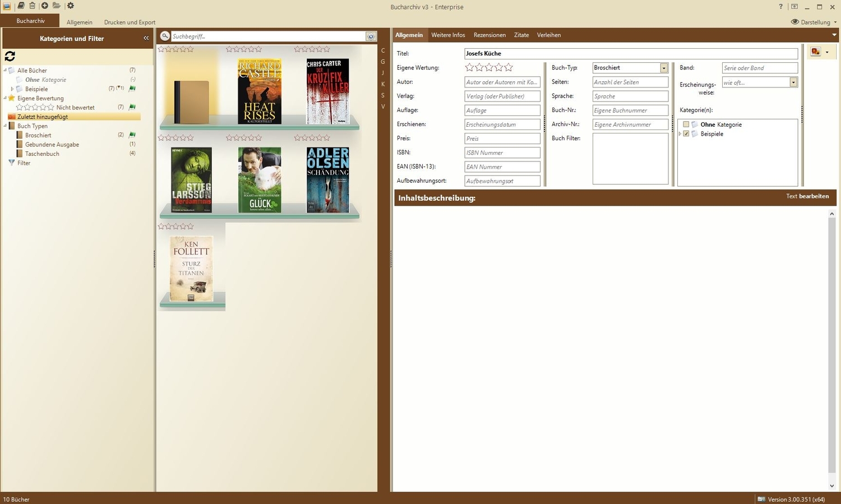
Task: Click the funnel Filter icon in tree
Action: (12, 163)
